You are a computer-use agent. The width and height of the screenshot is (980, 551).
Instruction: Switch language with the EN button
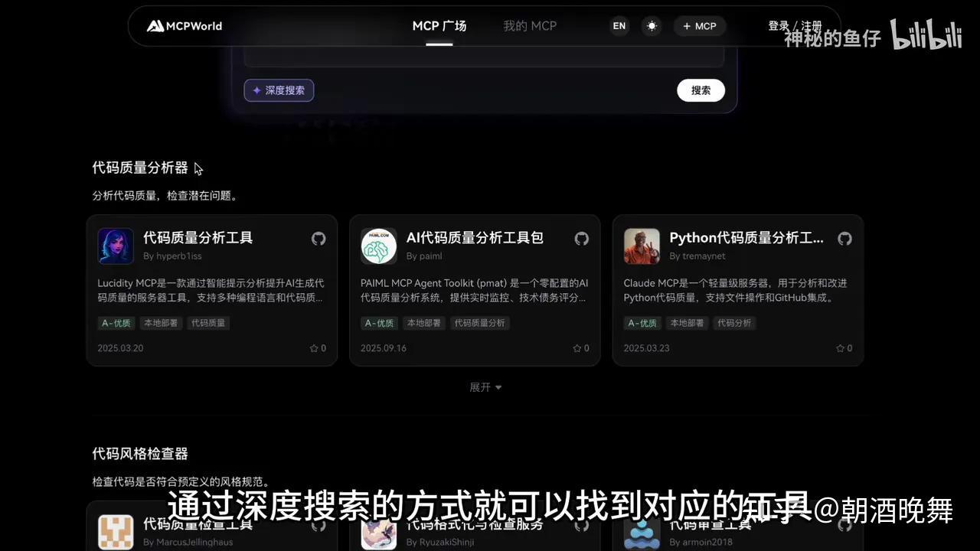point(619,26)
